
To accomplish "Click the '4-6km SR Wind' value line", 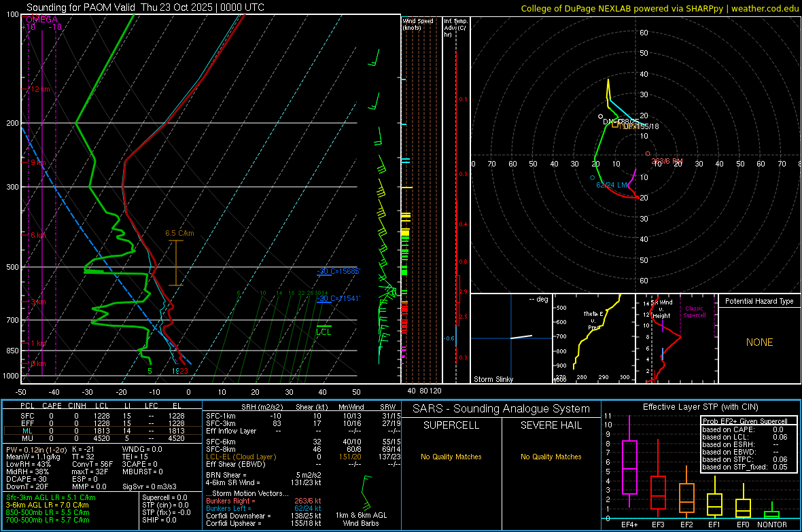I will click(x=264, y=482).
